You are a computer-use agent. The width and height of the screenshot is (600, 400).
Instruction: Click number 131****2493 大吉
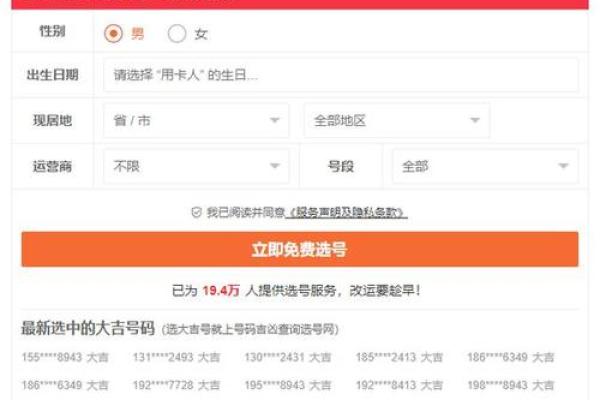(176, 357)
